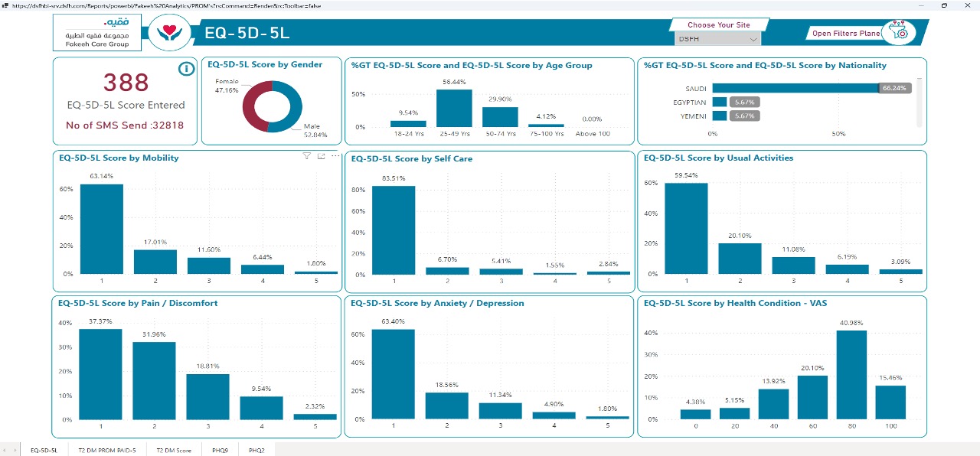Open the PHQ2 tab

[x=256, y=450]
